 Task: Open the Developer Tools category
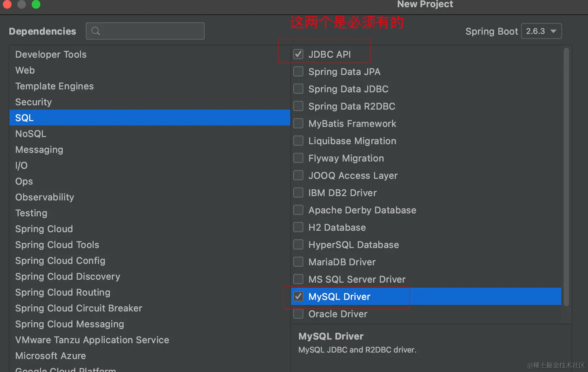tap(51, 54)
